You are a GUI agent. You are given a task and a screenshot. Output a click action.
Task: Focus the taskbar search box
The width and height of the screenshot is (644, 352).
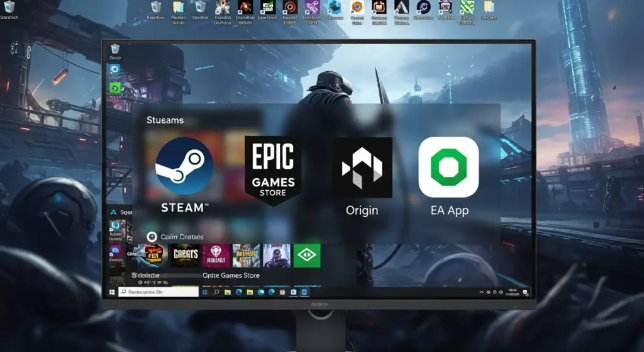[x=158, y=292]
